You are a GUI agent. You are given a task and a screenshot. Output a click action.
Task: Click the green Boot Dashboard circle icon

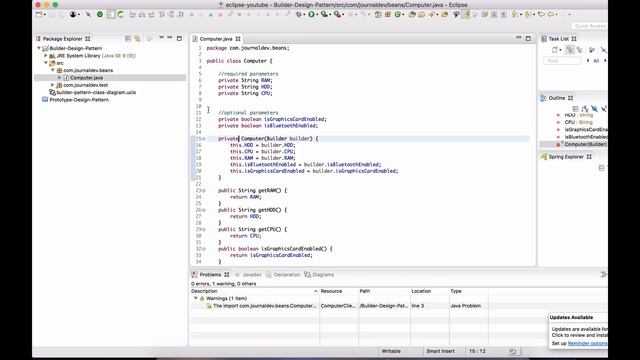[x=100, y=14]
